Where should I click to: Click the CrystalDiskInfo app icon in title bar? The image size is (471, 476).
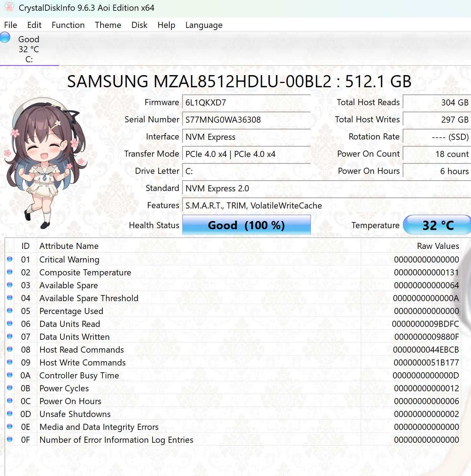(9, 8)
